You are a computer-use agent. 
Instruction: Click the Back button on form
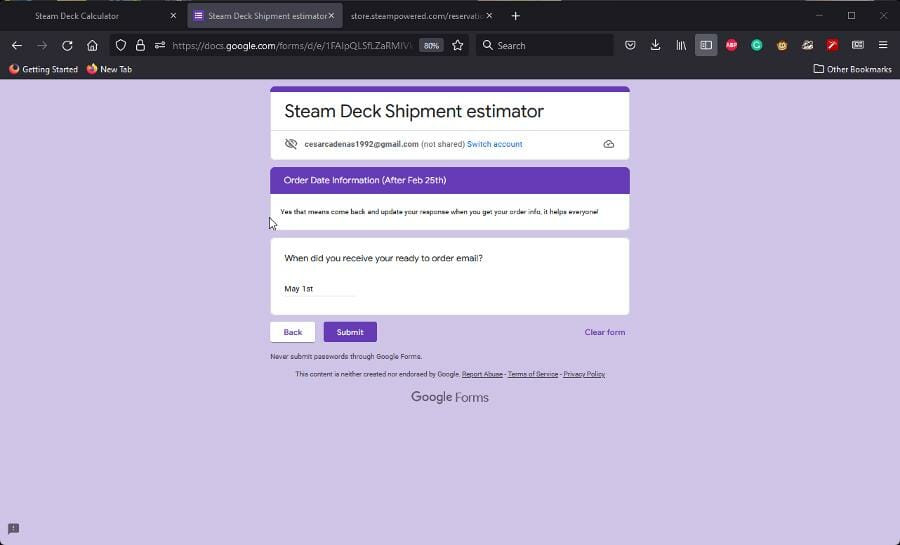point(292,332)
